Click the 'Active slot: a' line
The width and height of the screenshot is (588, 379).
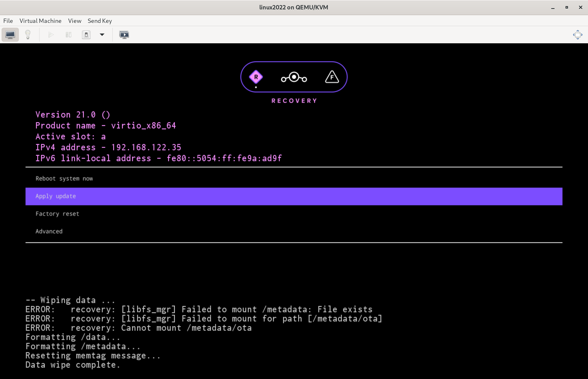coord(71,137)
